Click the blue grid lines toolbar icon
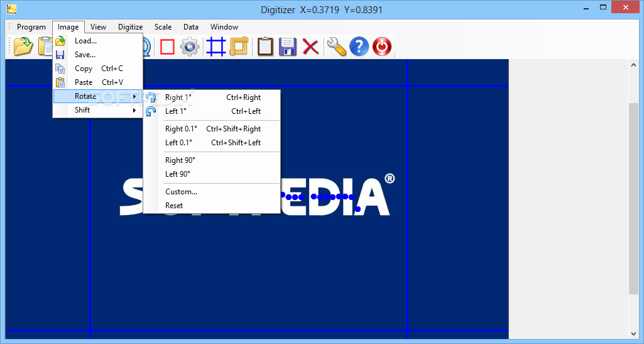Viewport: 644px width, 344px height. (x=216, y=47)
